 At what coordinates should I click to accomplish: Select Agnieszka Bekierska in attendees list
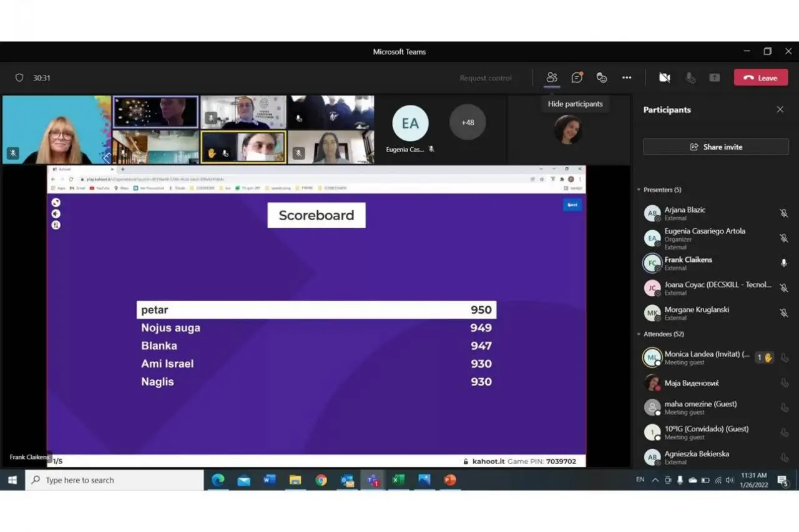[x=715, y=457]
